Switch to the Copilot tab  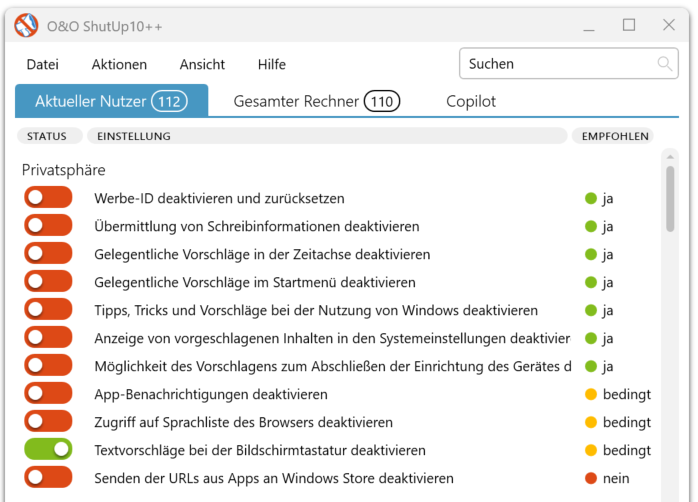[x=471, y=101]
